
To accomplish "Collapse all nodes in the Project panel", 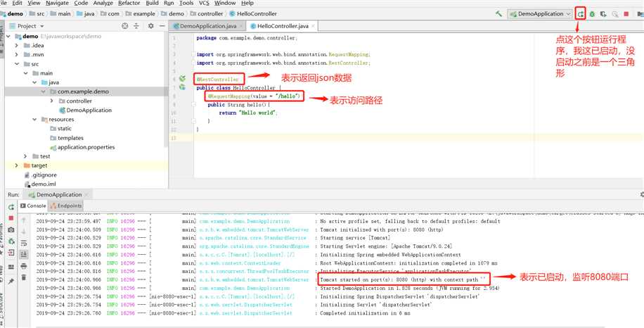I will tap(136, 26).
